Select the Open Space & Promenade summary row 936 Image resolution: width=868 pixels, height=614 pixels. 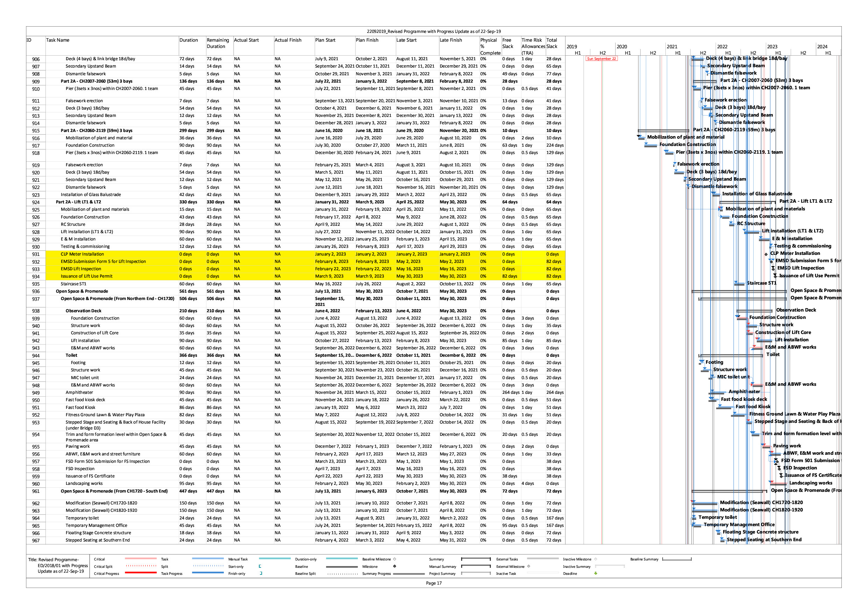point(82,291)
